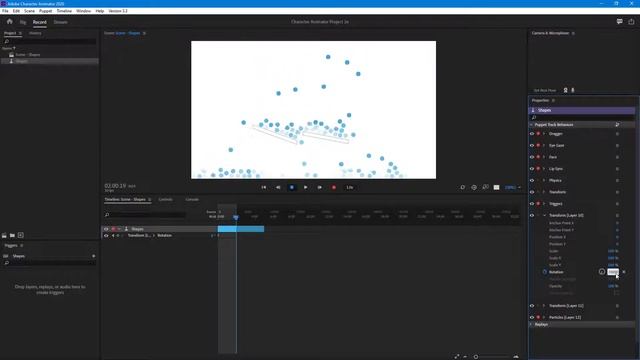Expand the Face behavior

click(x=544, y=157)
